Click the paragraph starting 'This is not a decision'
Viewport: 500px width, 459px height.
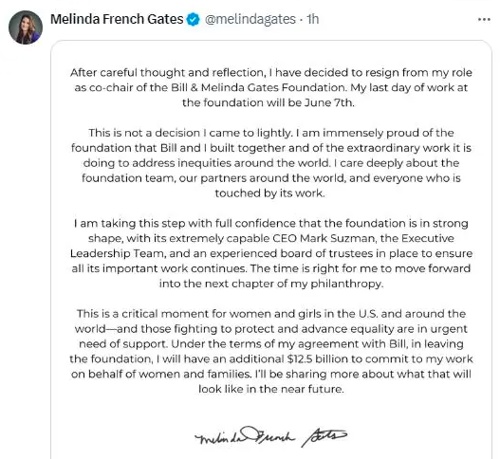pos(271,163)
